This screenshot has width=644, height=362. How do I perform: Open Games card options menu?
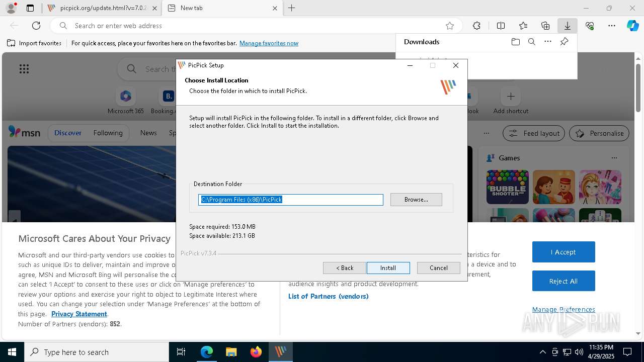pos(614,158)
